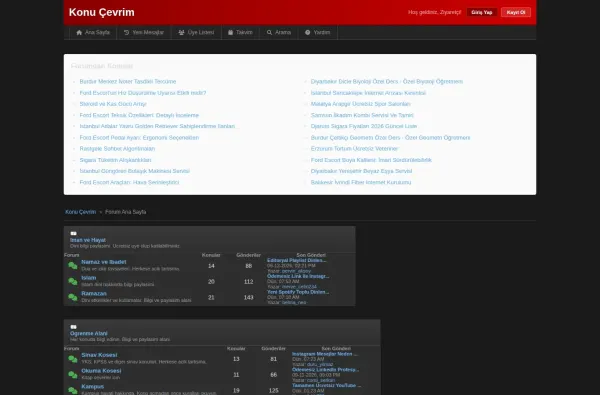The image size is (600, 395).
Task: Click the green chat icon beside Kampüs
Action: (73, 390)
